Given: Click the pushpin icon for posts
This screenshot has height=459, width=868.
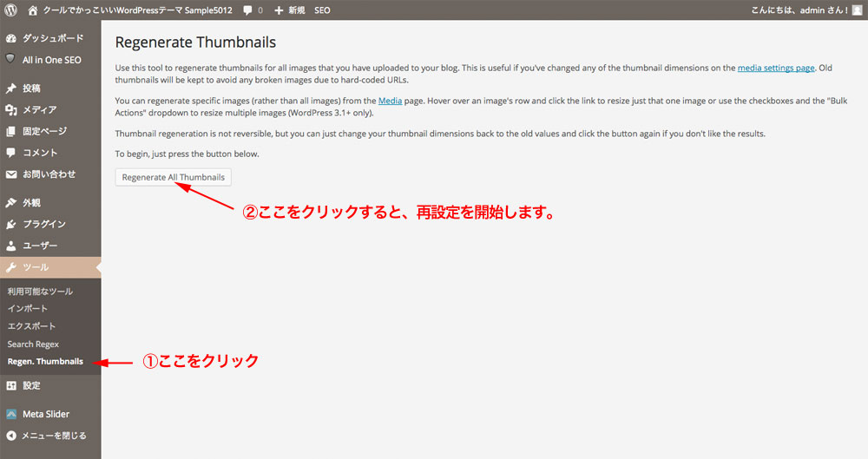Looking at the screenshot, I should [x=10, y=88].
